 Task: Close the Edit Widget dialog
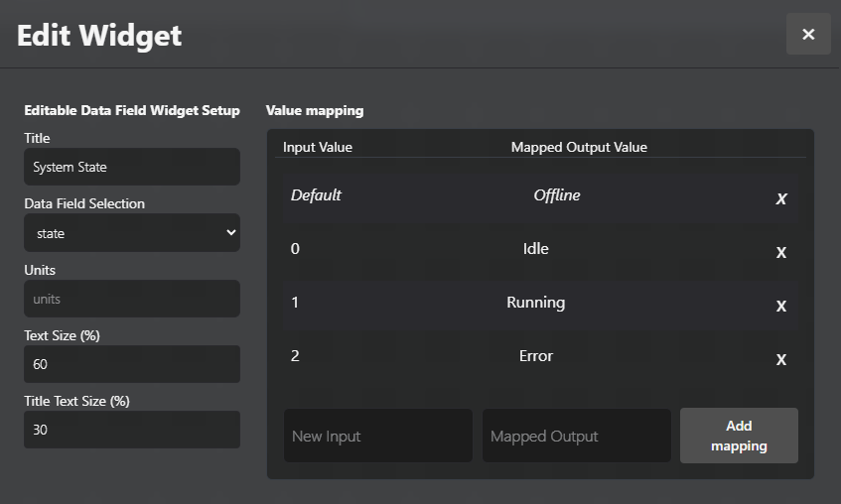808,35
